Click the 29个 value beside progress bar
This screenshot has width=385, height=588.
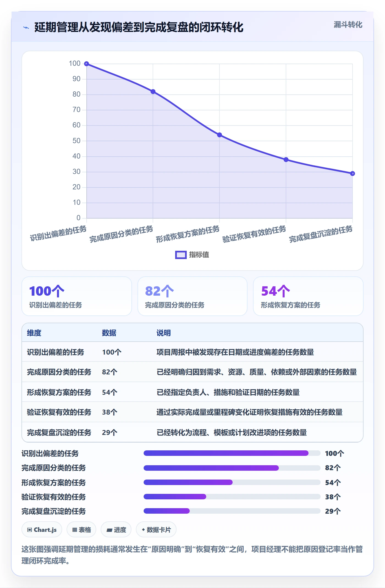[x=333, y=511]
